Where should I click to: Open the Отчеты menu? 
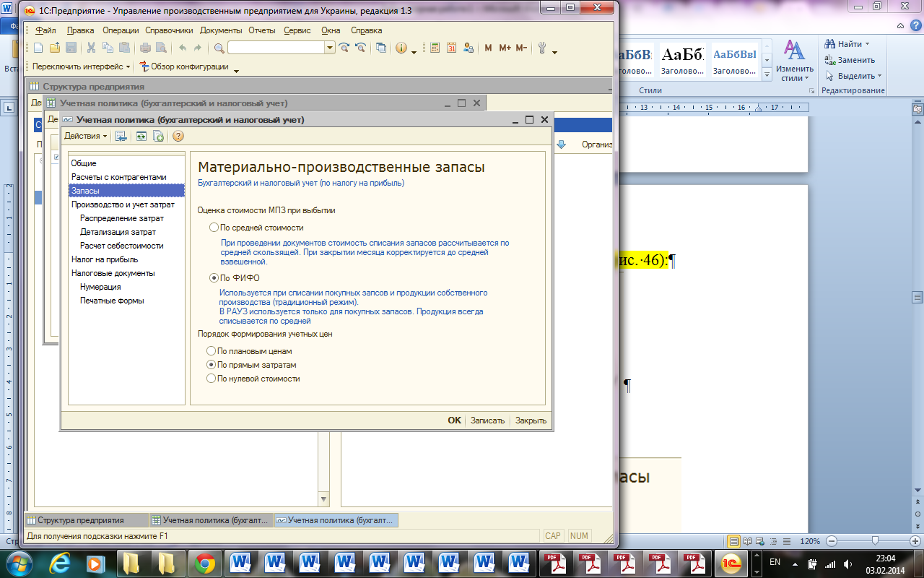tap(262, 30)
